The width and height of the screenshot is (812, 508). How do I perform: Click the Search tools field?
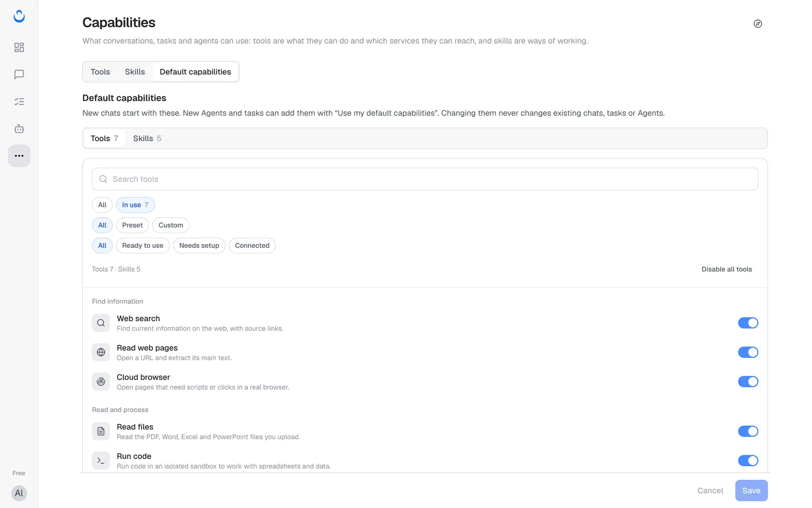(425, 179)
